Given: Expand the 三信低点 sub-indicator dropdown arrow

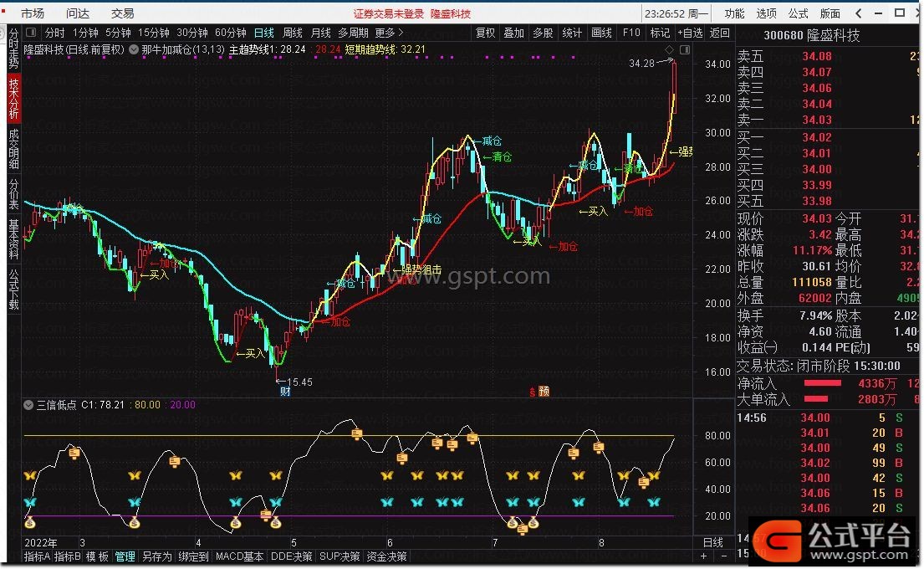Looking at the screenshot, I should pyautogui.click(x=28, y=405).
